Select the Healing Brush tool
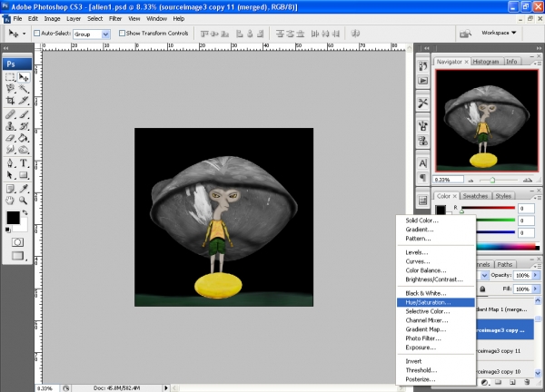 pos(10,114)
